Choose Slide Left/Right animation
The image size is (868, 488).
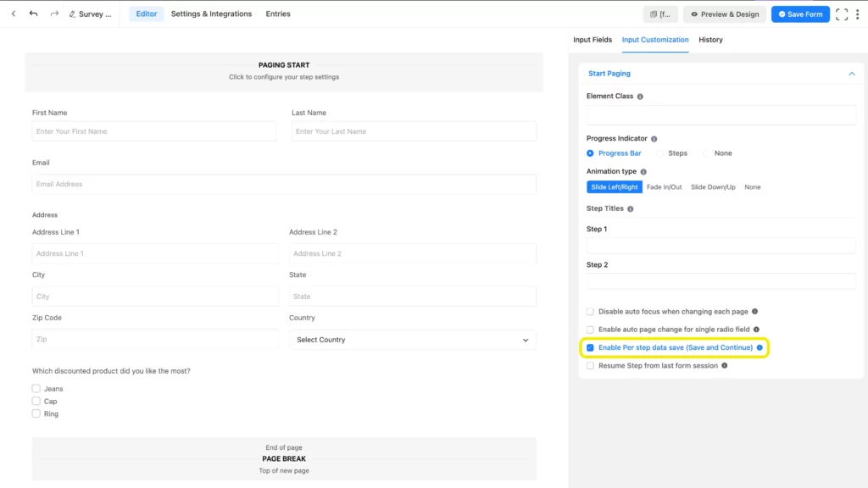click(614, 187)
